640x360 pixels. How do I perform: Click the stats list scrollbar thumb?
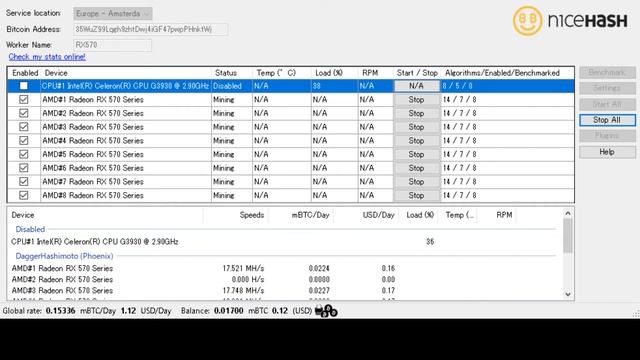click(x=568, y=236)
